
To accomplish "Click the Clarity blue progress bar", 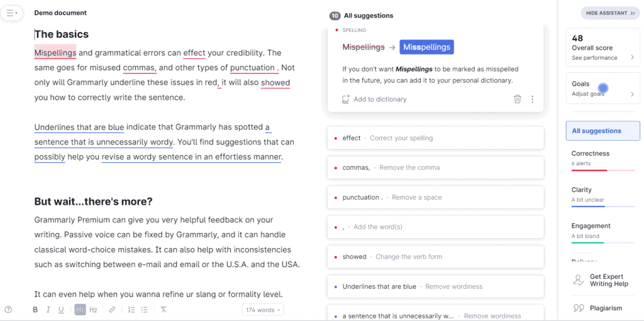I will coord(603,206).
